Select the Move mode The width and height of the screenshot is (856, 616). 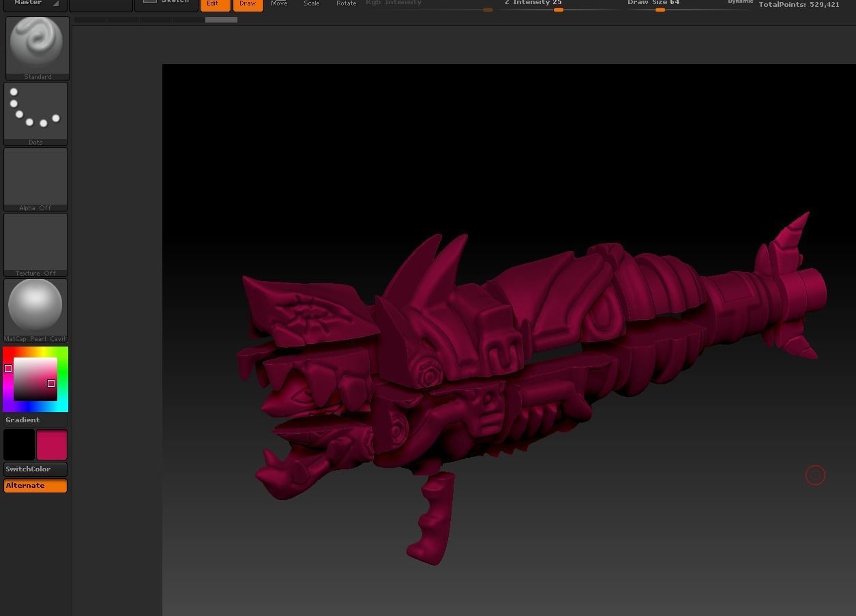click(279, 4)
